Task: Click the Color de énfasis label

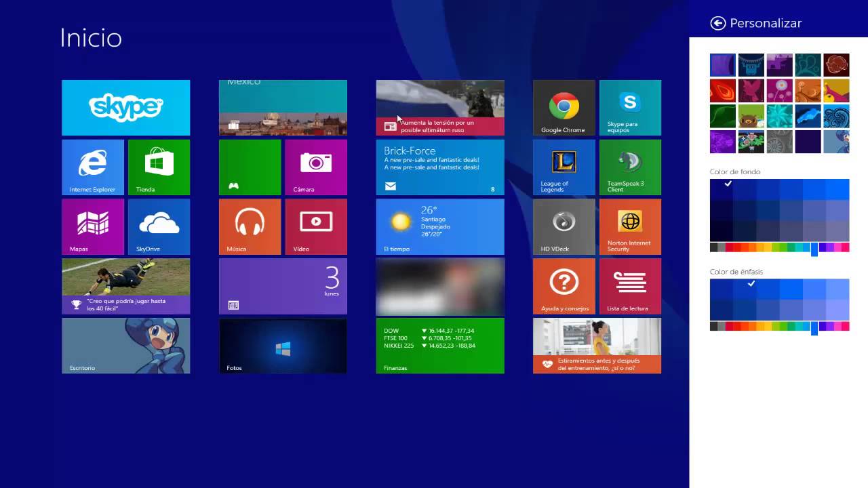Action: point(736,272)
